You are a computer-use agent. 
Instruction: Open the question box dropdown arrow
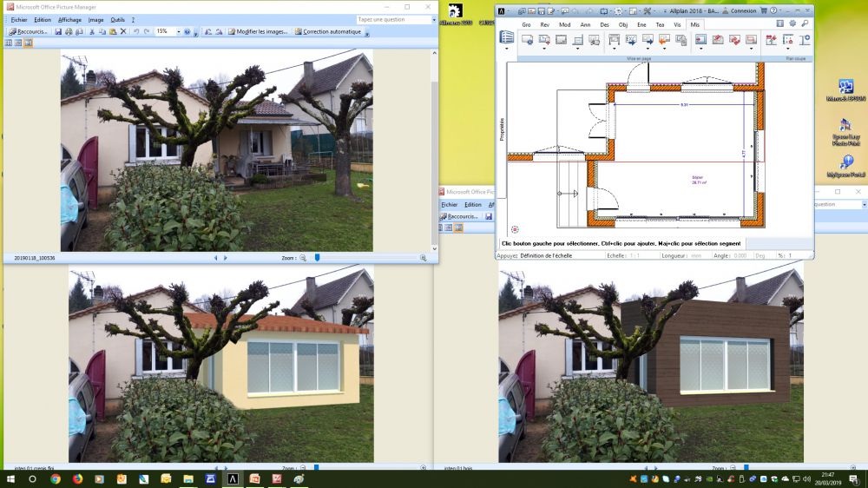tap(433, 19)
